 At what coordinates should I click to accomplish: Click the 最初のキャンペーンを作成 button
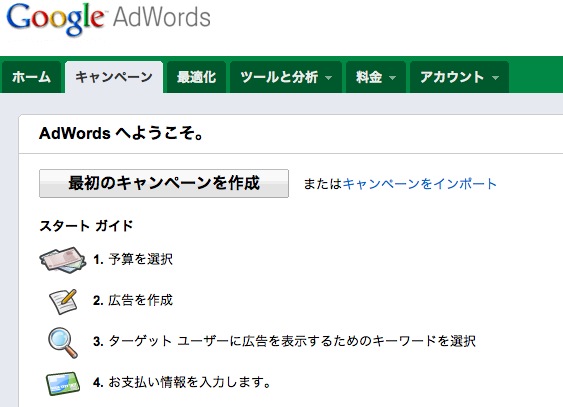(164, 183)
